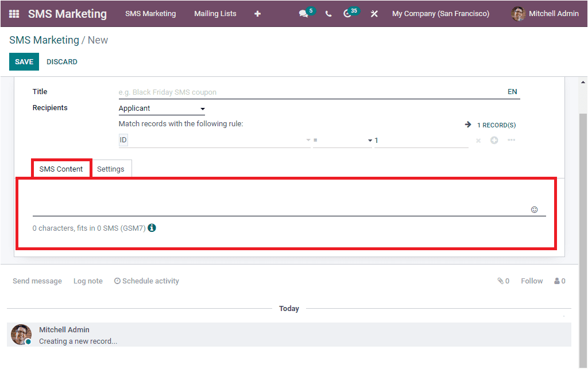Open the operator dropdown showing equals sign
588x369 pixels.
click(x=342, y=141)
